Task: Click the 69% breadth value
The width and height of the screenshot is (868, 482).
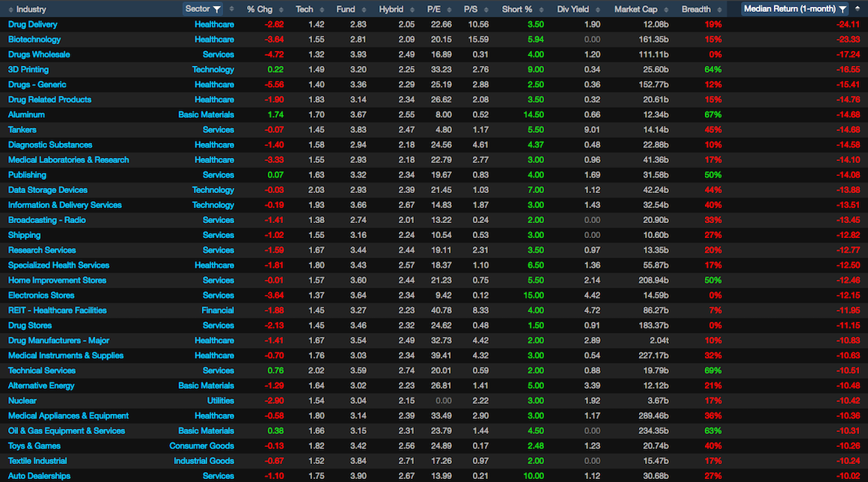Action: (713, 370)
